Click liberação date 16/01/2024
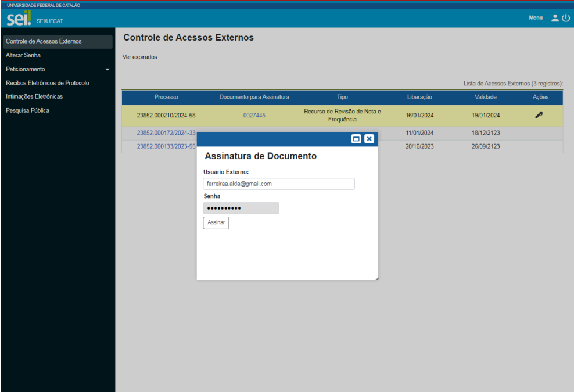This screenshot has width=574, height=392. (x=419, y=116)
